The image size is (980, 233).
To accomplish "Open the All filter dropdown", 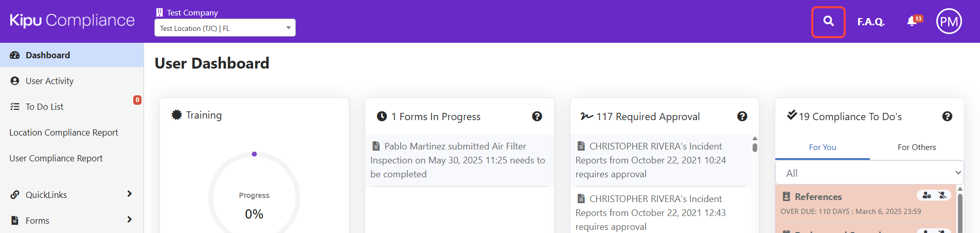I will [869, 173].
